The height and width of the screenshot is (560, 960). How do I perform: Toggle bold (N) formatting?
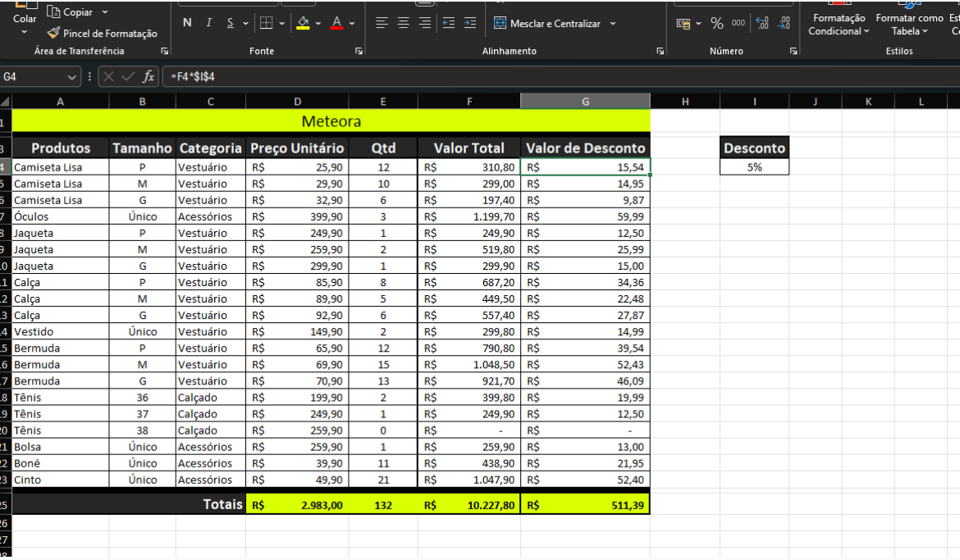(187, 23)
